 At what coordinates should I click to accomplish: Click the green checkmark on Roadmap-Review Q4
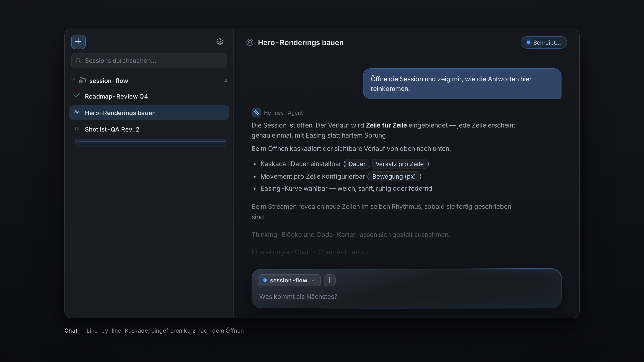coord(77,96)
